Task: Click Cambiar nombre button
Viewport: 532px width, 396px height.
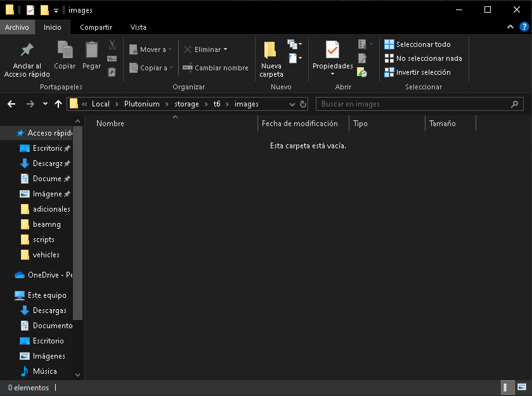Action: pyautogui.click(x=216, y=68)
